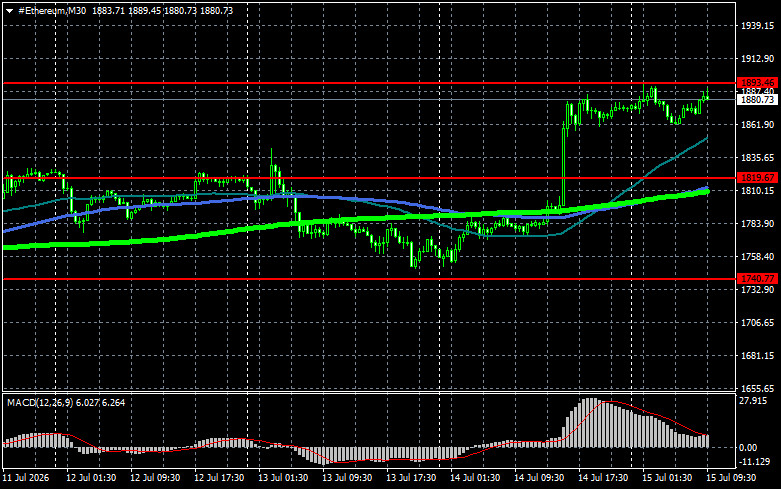Click the 1732.90 price scale label
The height and width of the screenshot is (489, 781).
pos(757,290)
